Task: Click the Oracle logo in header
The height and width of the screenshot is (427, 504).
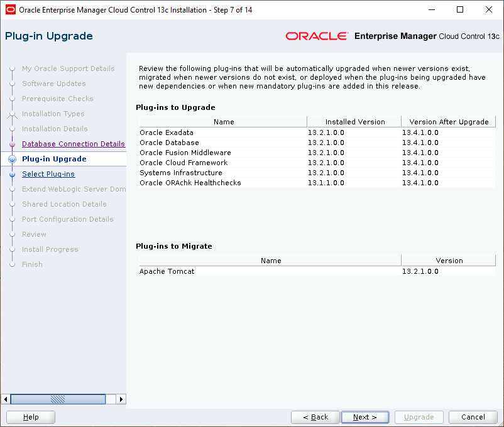Action: click(317, 36)
